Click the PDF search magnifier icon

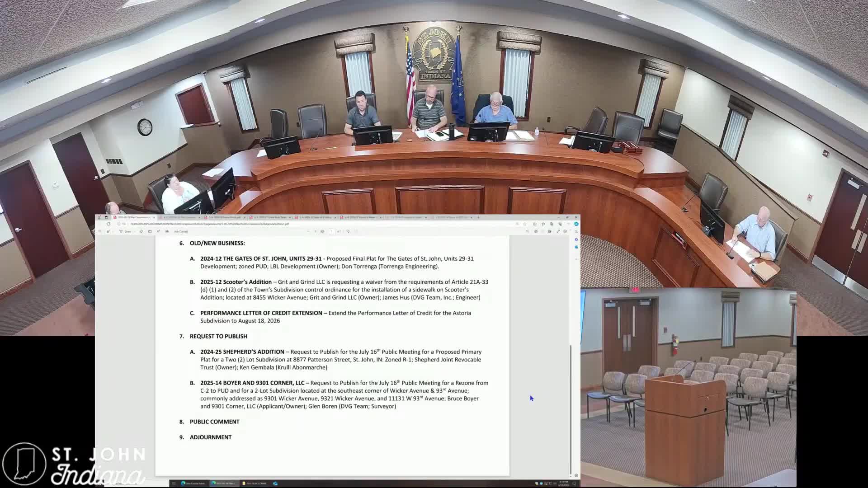tap(527, 231)
